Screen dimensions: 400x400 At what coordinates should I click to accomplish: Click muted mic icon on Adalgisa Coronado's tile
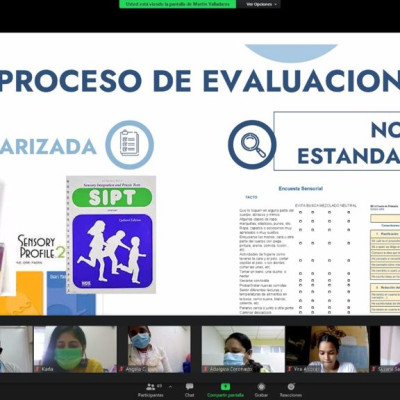[x=206, y=369]
